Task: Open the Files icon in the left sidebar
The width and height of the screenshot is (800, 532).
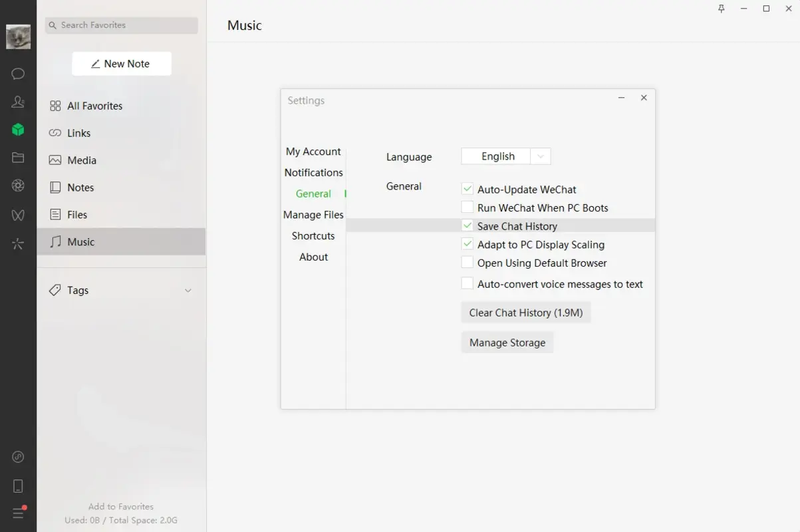Action: [x=17, y=158]
